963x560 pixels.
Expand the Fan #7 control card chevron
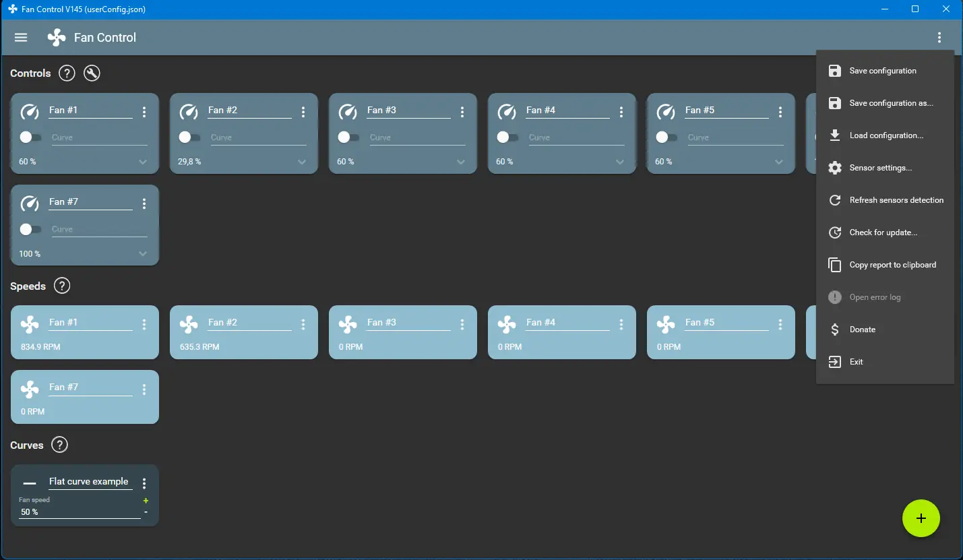point(143,253)
